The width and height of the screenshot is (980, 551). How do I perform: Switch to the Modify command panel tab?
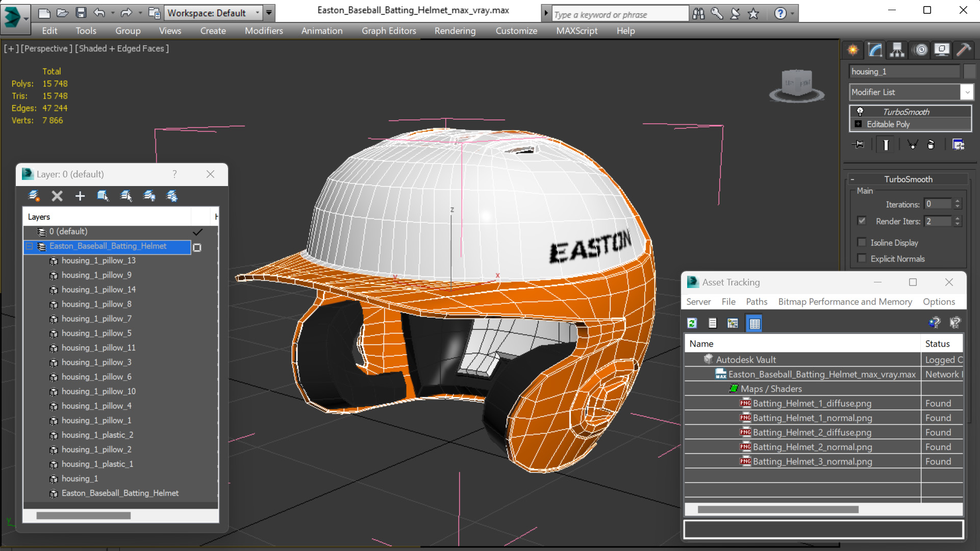click(x=875, y=50)
